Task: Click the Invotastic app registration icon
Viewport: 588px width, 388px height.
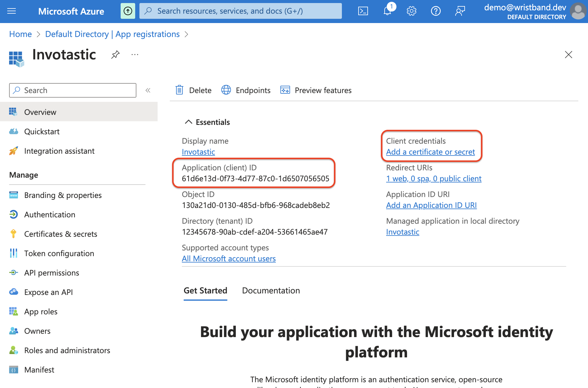Action: [16, 59]
